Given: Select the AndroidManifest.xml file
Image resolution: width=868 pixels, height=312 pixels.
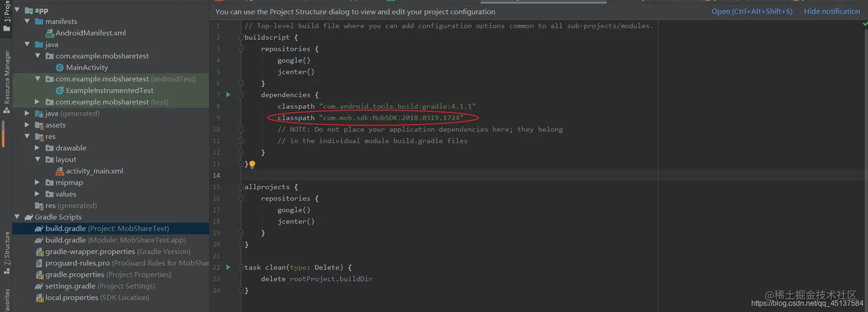Looking at the screenshot, I should pos(86,33).
